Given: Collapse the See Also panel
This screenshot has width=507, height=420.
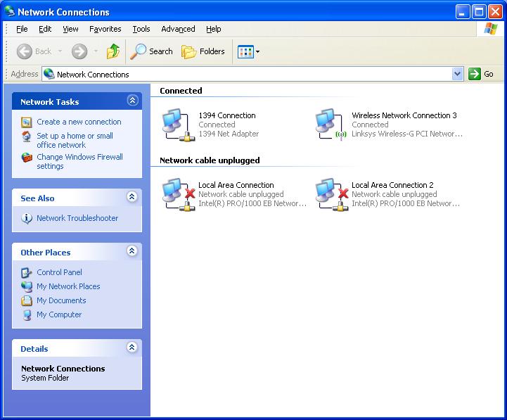Looking at the screenshot, I should pos(131,196).
